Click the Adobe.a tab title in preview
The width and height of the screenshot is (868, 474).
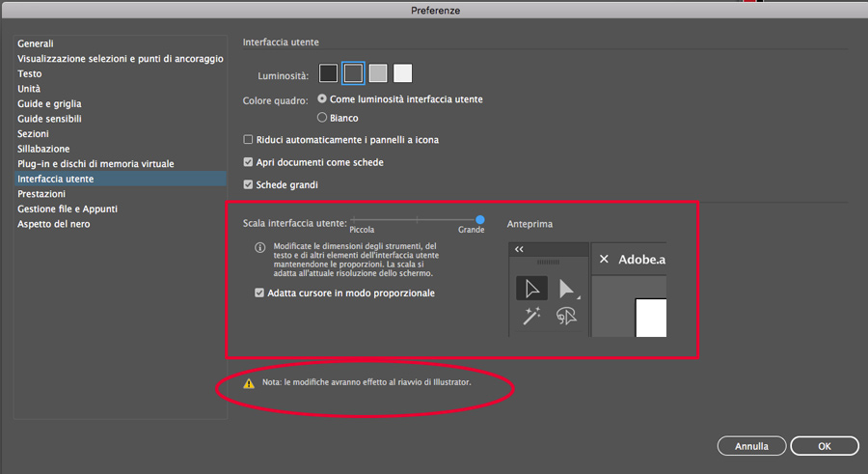coord(642,260)
